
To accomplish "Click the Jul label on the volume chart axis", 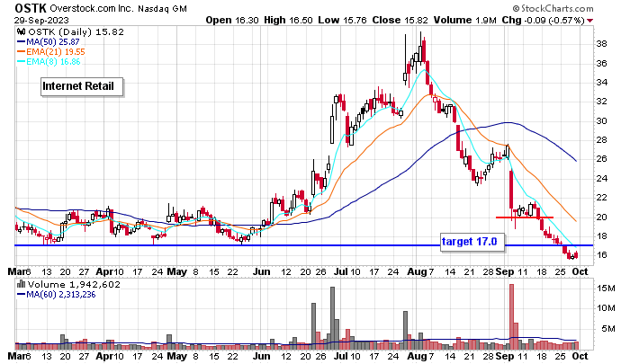I will (341, 357).
